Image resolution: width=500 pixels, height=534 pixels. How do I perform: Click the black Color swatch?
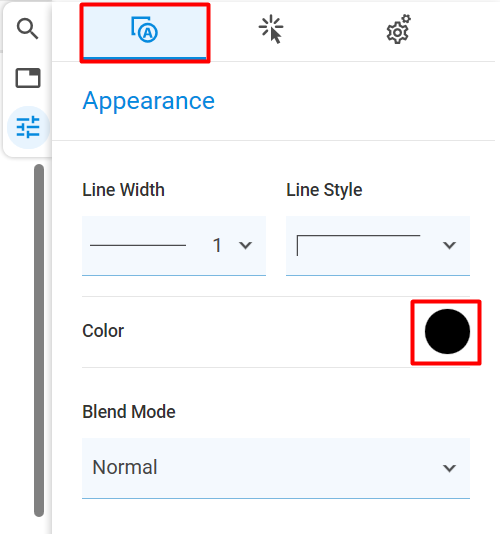point(447,331)
